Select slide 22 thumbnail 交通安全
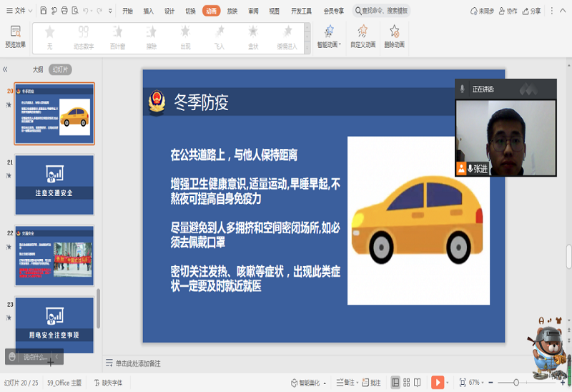This screenshot has height=392, width=572. [x=54, y=255]
